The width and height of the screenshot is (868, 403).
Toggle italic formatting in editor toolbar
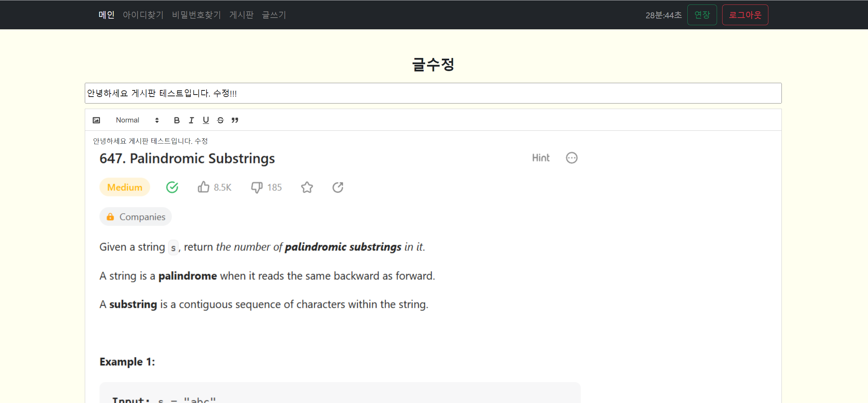191,120
